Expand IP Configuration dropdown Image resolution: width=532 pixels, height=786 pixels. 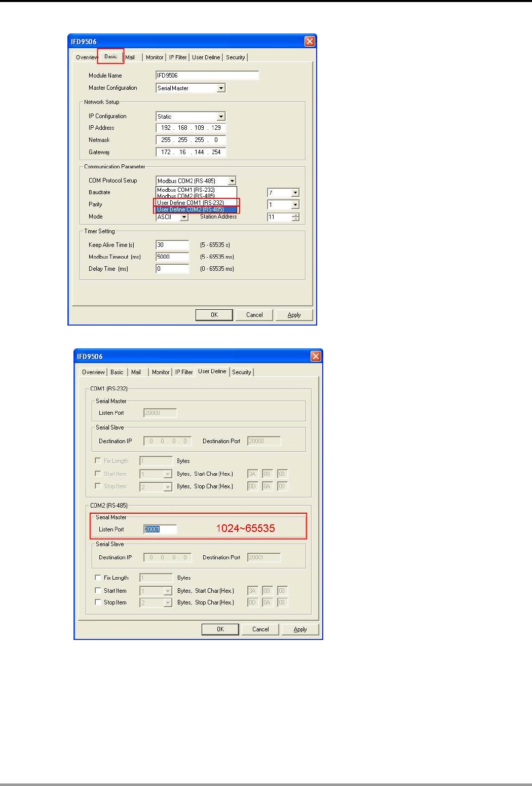221,117
